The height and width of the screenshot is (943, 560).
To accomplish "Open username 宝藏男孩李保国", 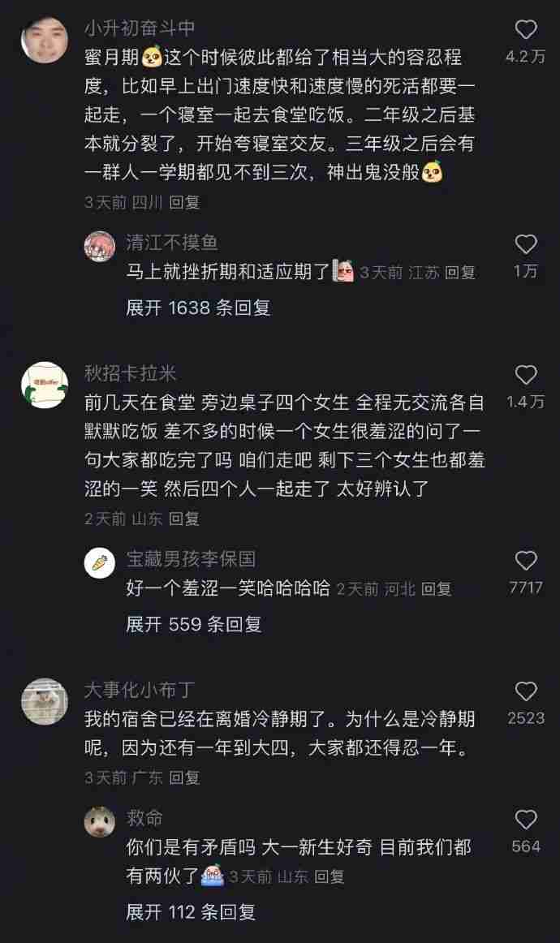I will click(x=191, y=558).
